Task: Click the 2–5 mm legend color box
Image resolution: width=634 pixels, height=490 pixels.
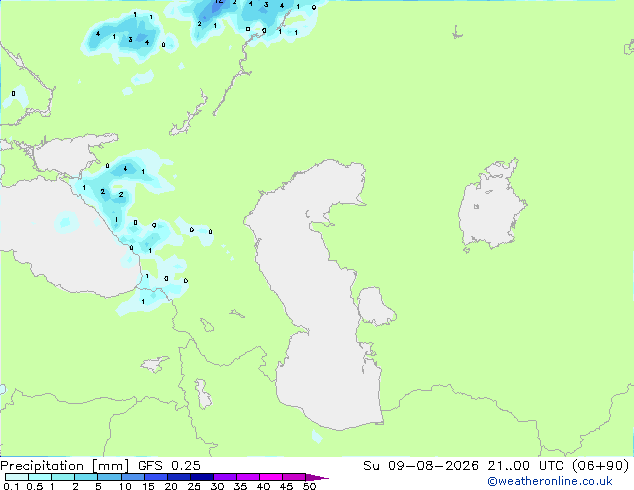Action: [86, 477]
